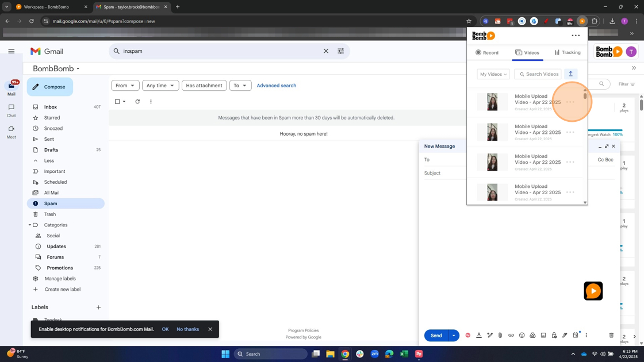Open Program Policies link
644x362 pixels.
[303, 330]
